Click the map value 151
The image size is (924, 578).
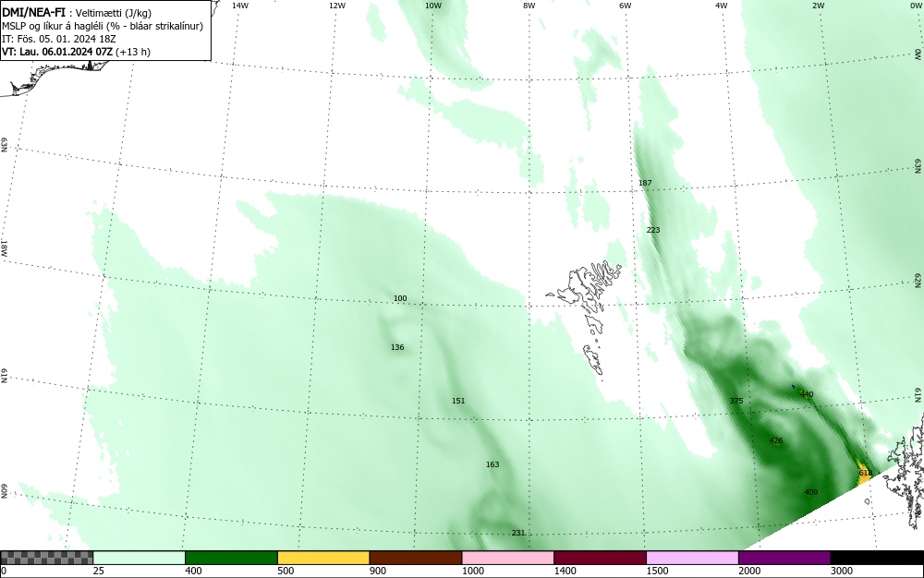click(x=458, y=401)
